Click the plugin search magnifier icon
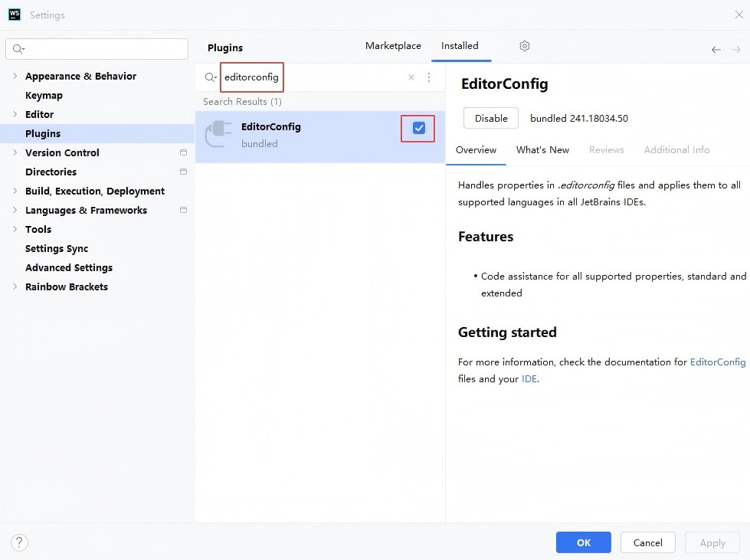The width and height of the screenshot is (750, 560). coord(211,77)
